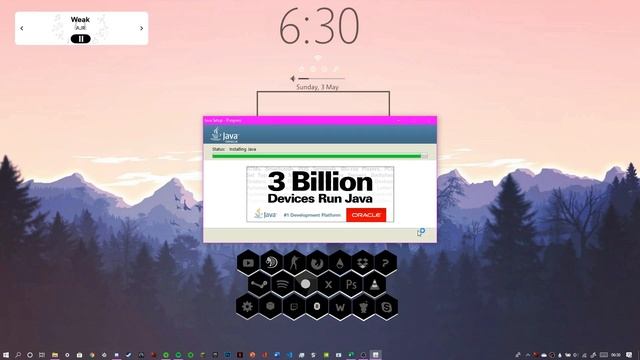
Task: Open Spotify from the hexagon launcher
Action: pyautogui.click(x=282, y=284)
